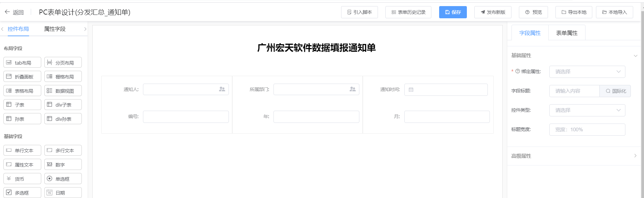Add a 数据视图 control

(x=63, y=91)
